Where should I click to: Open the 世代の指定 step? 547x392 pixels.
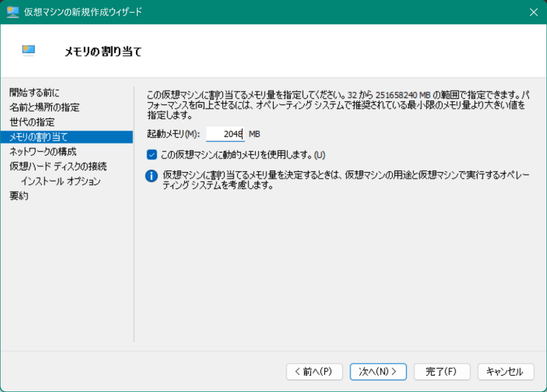tap(32, 122)
